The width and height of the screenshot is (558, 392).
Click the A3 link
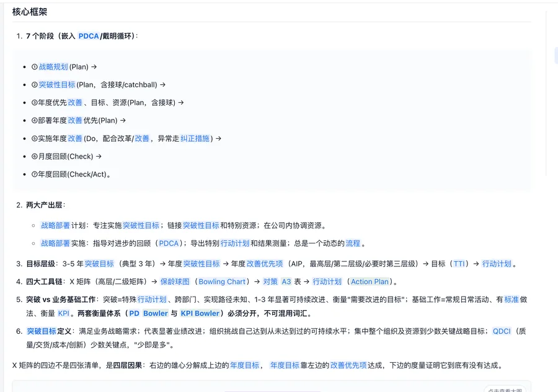286,282
